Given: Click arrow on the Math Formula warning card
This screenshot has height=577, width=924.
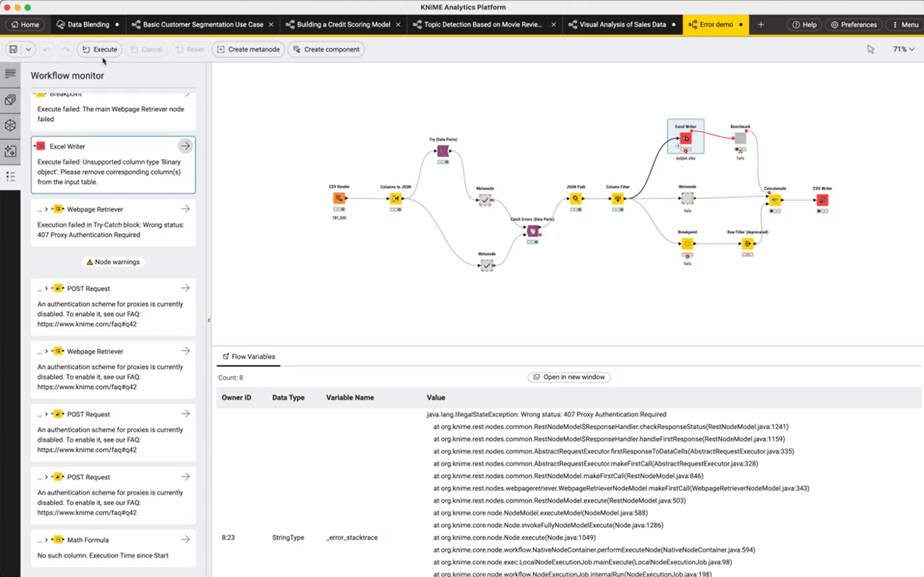Looking at the screenshot, I should point(185,539).
